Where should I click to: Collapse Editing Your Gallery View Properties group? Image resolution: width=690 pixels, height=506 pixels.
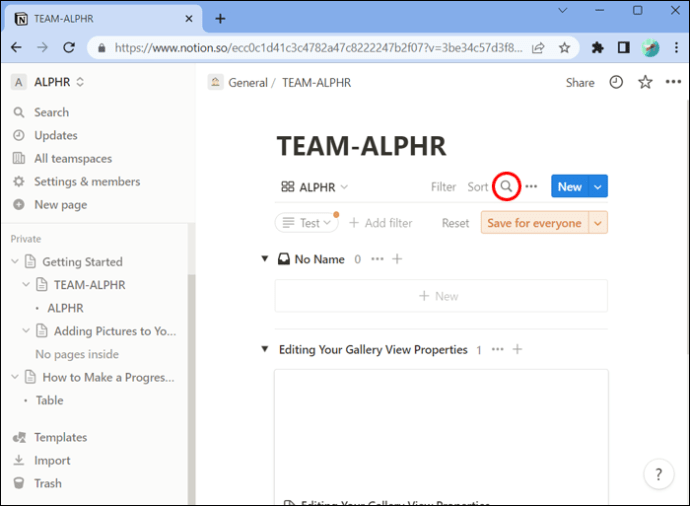(265, 350)
